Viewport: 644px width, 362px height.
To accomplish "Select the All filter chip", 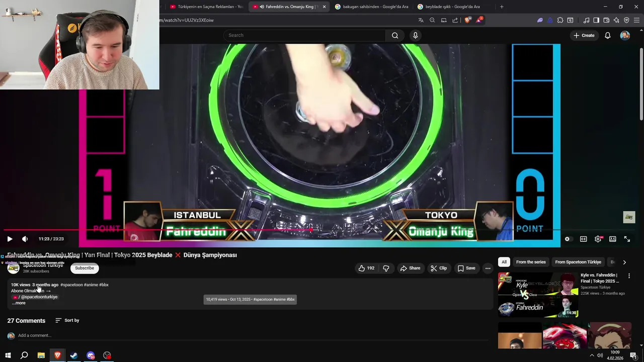I will pyautogui.click(x=504, y=262).
